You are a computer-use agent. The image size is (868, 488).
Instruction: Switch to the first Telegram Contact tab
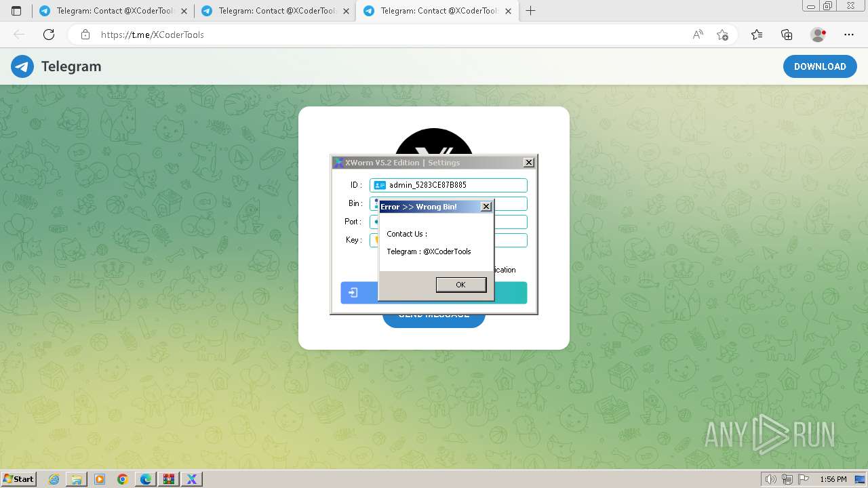pos(113,11)
